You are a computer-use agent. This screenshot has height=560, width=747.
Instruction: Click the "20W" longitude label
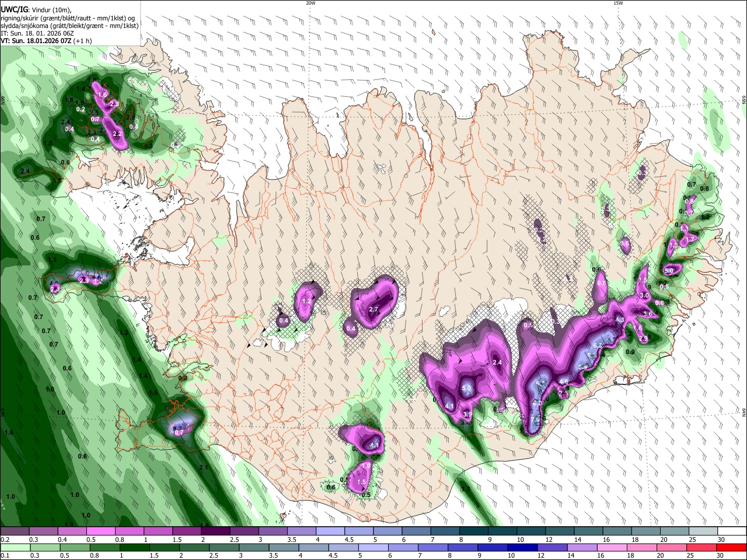[x=310, y=3]
